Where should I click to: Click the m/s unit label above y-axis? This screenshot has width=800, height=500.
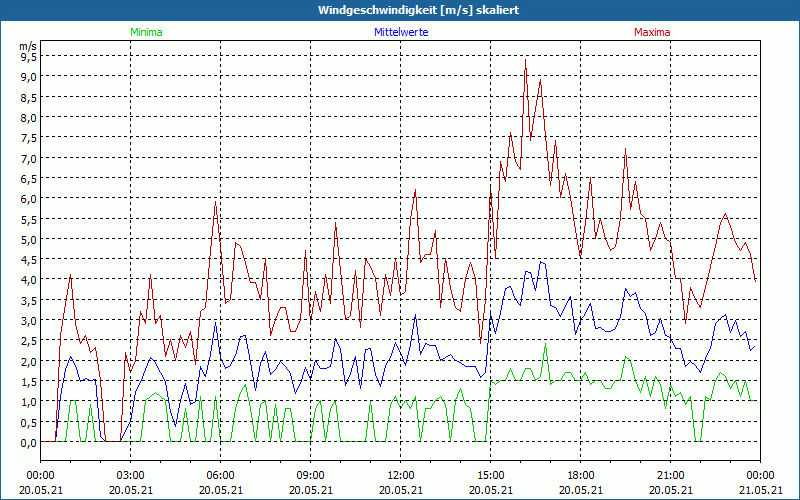[28, 46]
